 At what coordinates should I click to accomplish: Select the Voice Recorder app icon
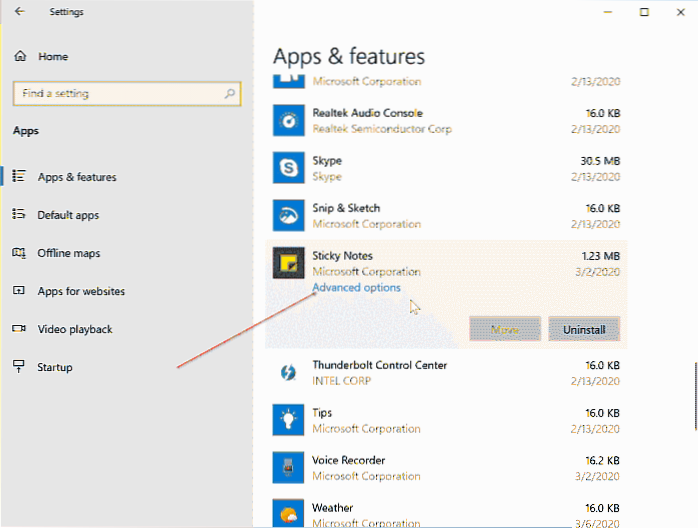[x=288, y=467]
